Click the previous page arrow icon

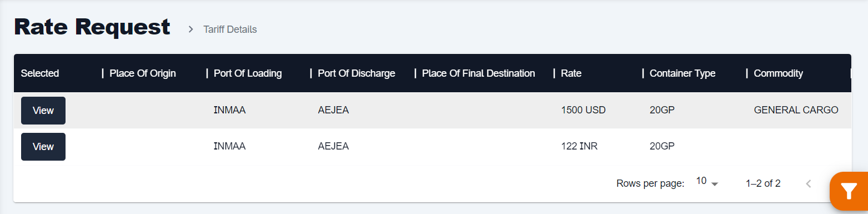pos(809,183)
